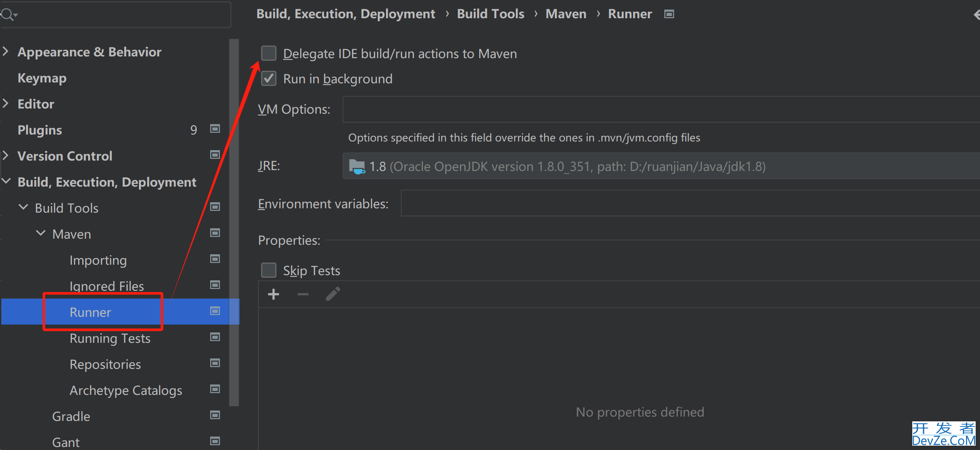Add a new Maven property with plus

click(x=274, y=295)
